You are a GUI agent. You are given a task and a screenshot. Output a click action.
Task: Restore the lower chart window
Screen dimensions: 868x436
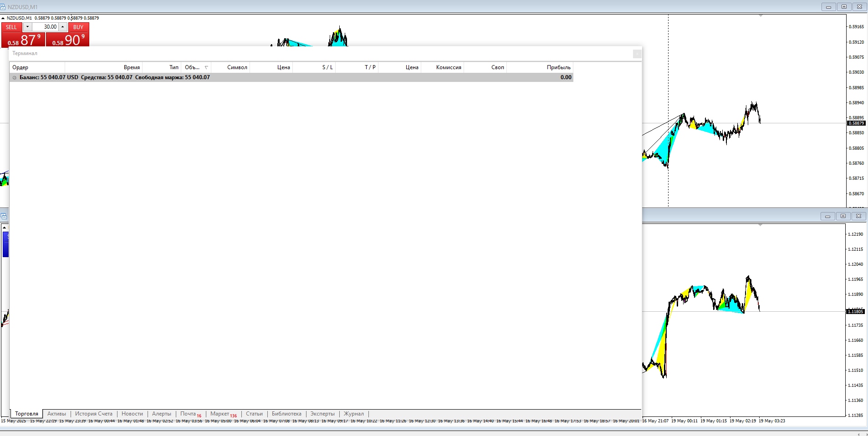pos(843,216)
